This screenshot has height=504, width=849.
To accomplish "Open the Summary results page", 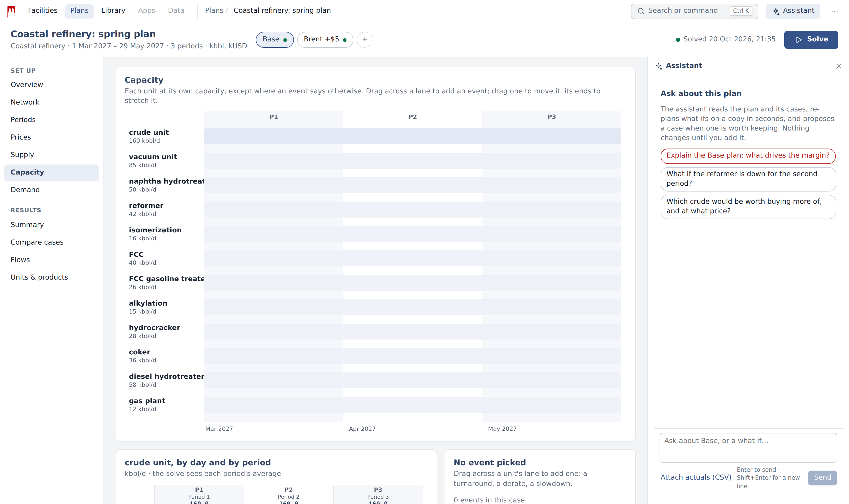I will (52, 225).
